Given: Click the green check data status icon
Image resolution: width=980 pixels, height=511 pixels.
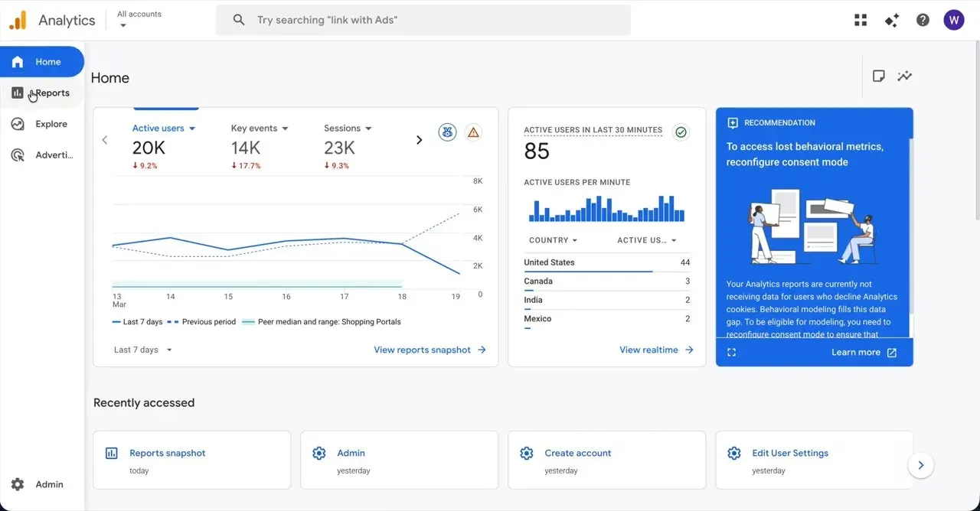Looking at the screenshot, I should 681,132.
